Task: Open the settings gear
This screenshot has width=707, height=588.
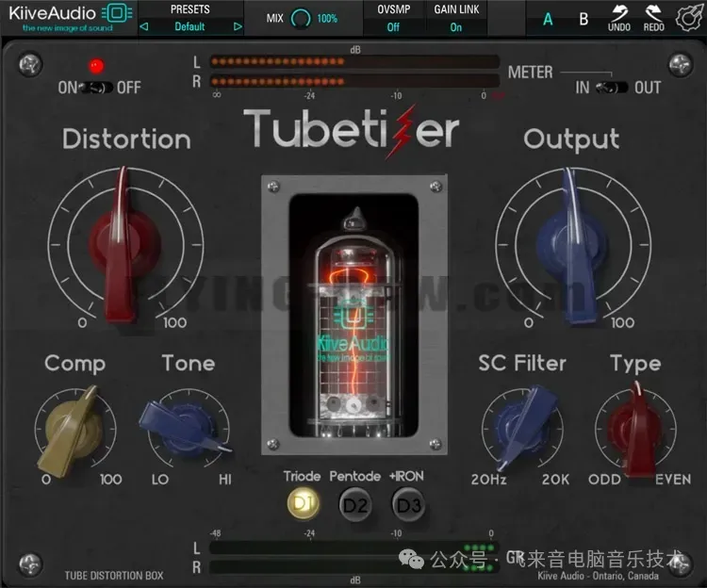Action: [689, 18]
